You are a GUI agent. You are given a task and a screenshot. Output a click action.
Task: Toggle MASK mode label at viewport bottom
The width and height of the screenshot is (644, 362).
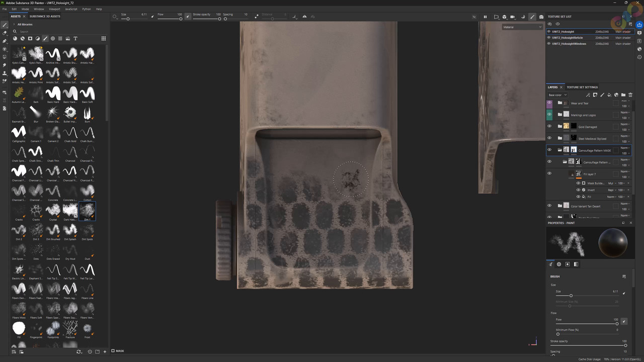click(118, 351)
